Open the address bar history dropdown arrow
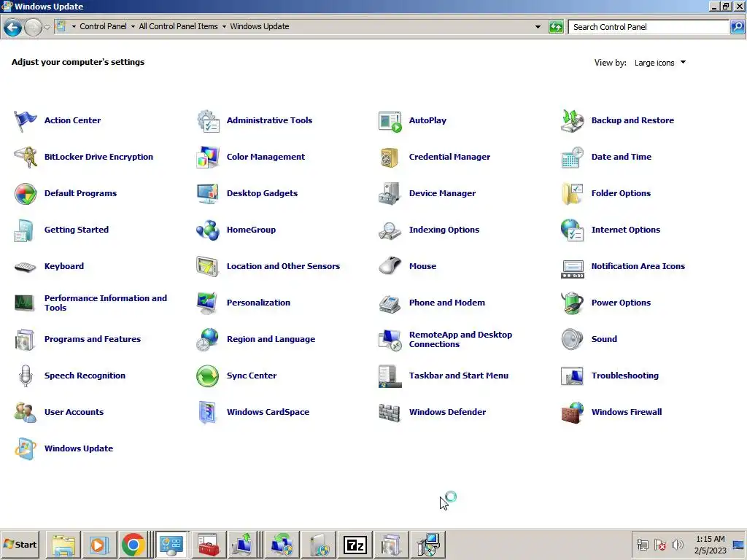The width and height of the screenshot is (747, 560). pos(538,27)
